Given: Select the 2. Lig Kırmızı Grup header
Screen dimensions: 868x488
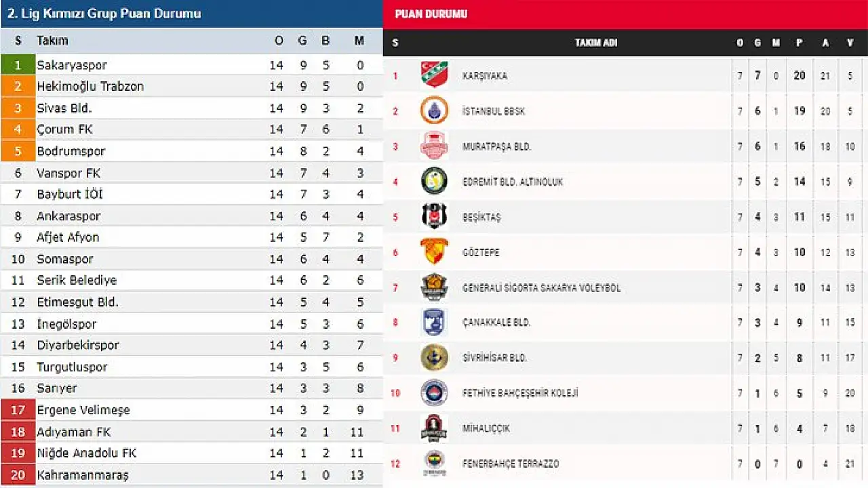Looking at the screenshot, I should point(104,14).
